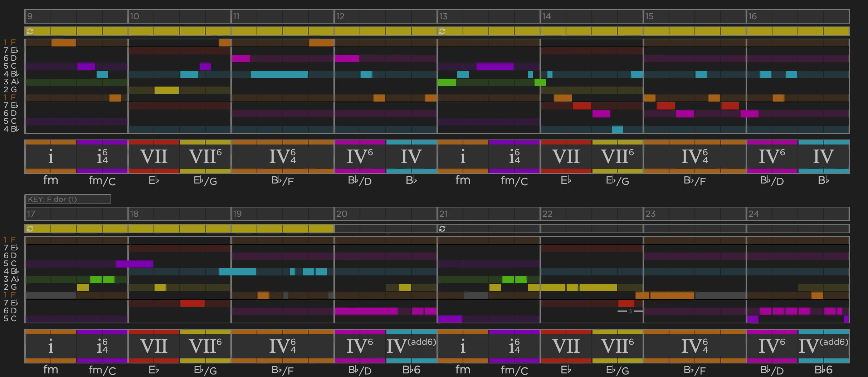Pick the VII chord in measure 22
Viewport: 868px width, 377px height.
tap(566, 346)
